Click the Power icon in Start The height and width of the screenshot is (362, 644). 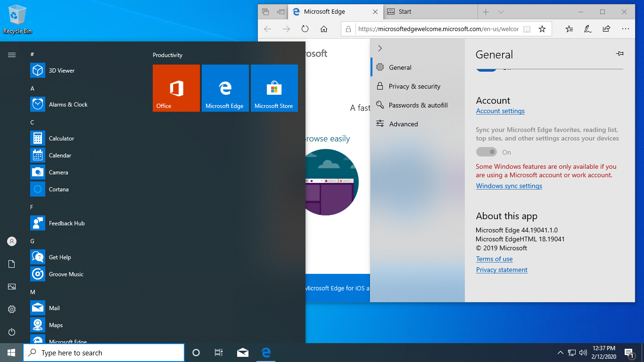[12, 332]
